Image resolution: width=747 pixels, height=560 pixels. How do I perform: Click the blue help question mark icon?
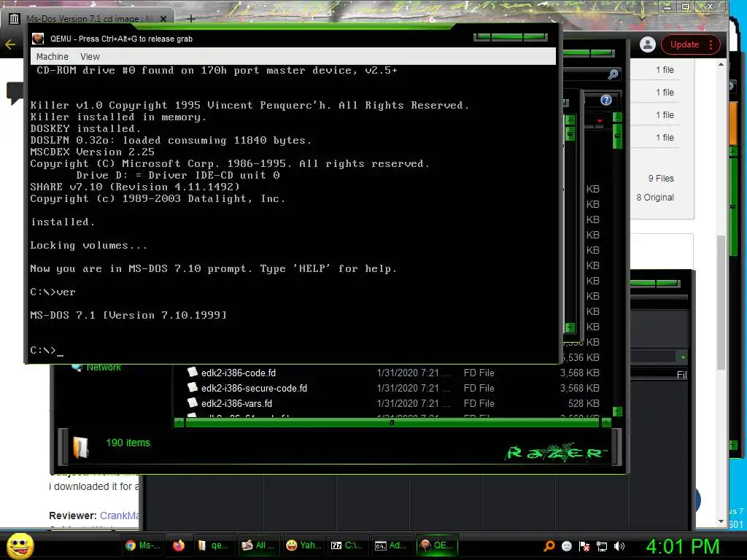click(x=606, y=100)
